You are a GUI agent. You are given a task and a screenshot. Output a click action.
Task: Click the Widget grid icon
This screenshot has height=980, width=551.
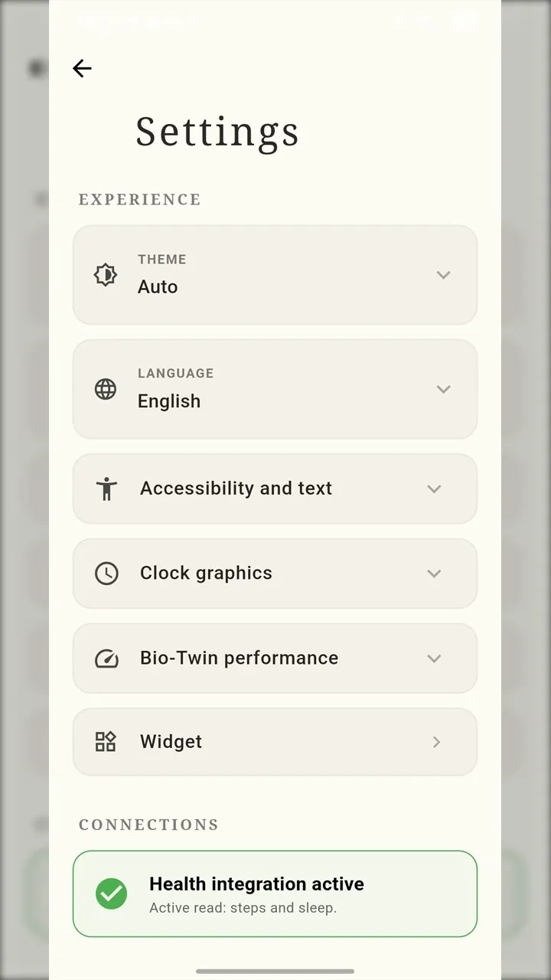(x=106, y=742)
